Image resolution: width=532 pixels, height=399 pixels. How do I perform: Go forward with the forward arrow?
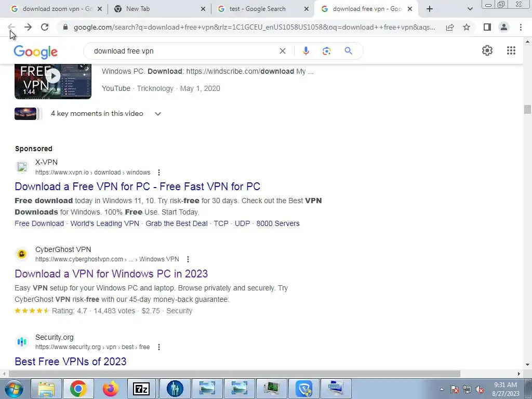pos(28,27)
